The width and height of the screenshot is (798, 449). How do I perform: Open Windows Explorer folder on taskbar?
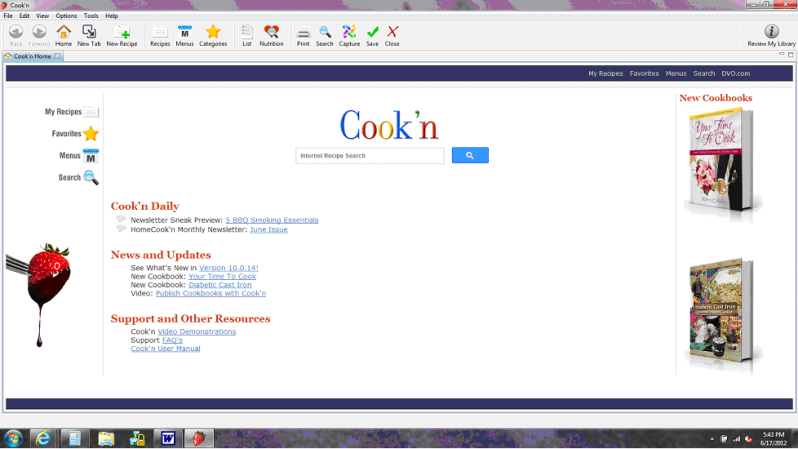pos(106,438)
